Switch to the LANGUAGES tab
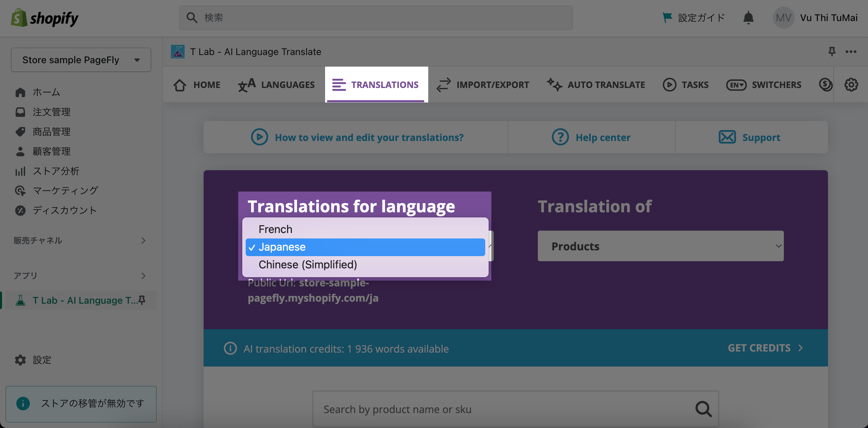This screenshot has width=868, height=428. click(277, 85)
